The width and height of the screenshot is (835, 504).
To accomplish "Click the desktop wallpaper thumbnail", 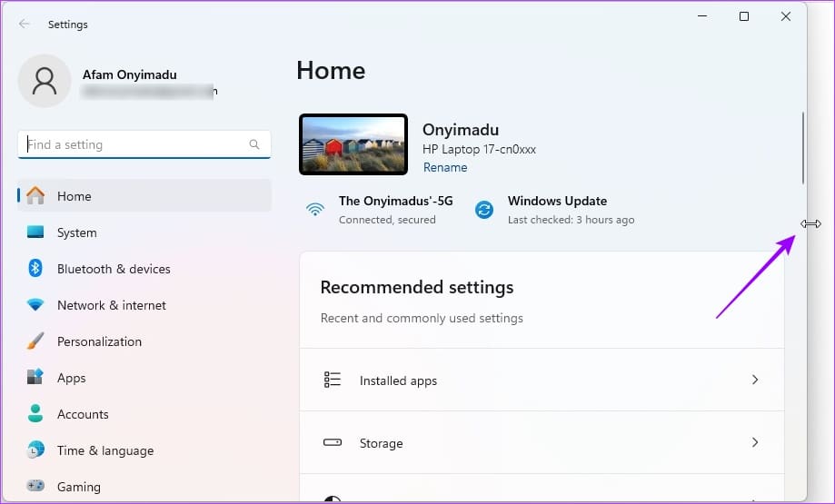I will click(353, 144).
